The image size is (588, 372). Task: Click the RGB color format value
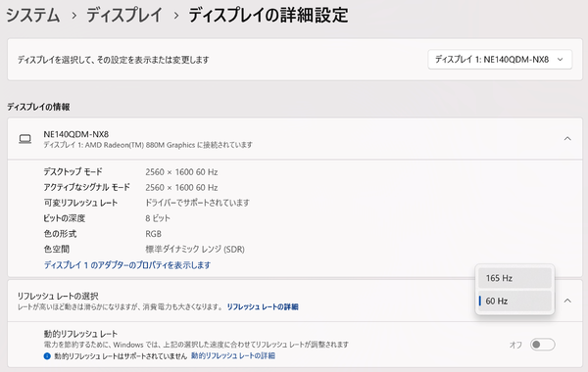tap(154, 234)
